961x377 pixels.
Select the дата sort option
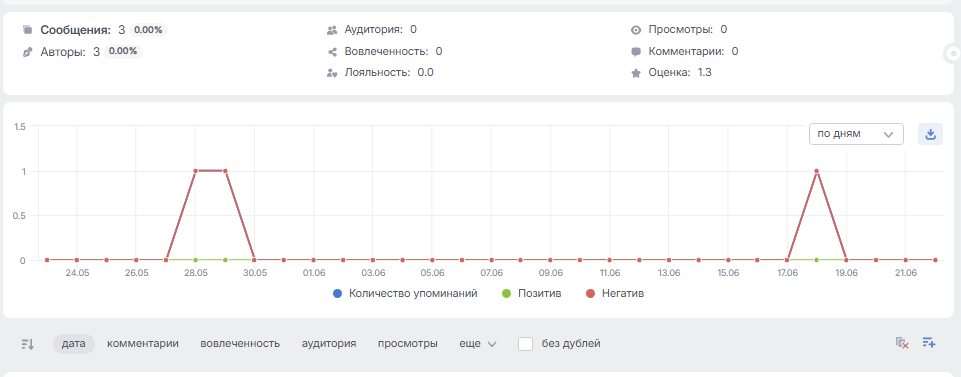74,344
